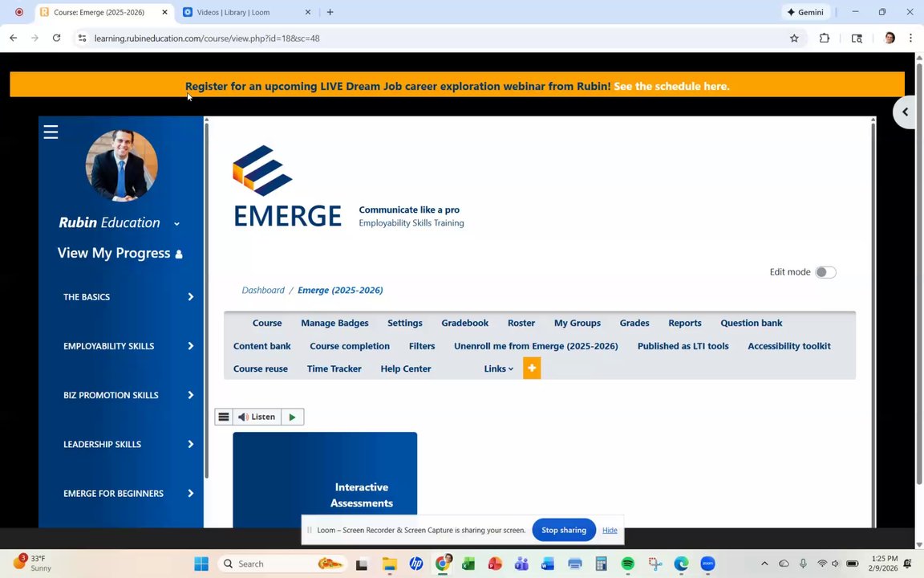Open Accessibility toolkit

789,346
